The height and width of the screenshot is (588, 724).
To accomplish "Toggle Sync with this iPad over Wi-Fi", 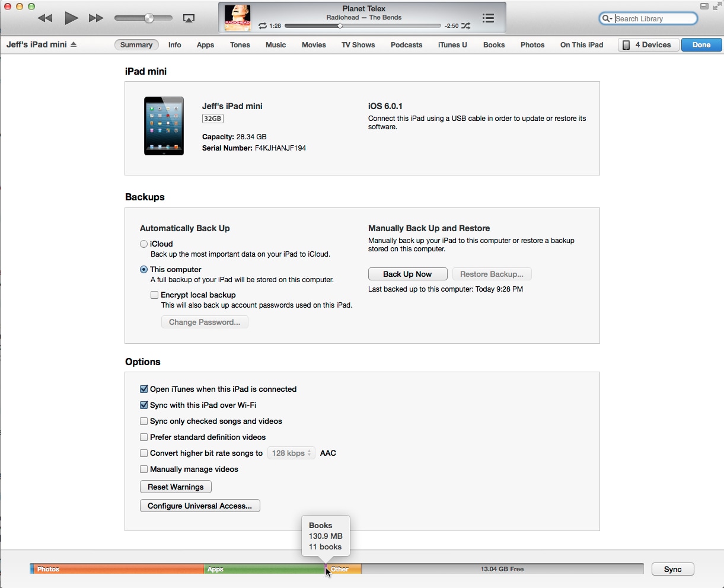I will click(143, 405).
